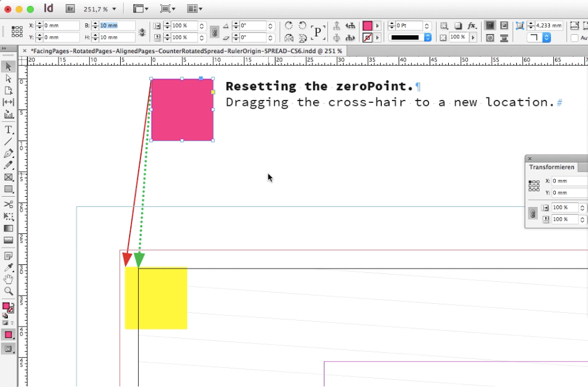588x387 pixels.
Task: Select the Hand tool
Action: coord(8,279)
